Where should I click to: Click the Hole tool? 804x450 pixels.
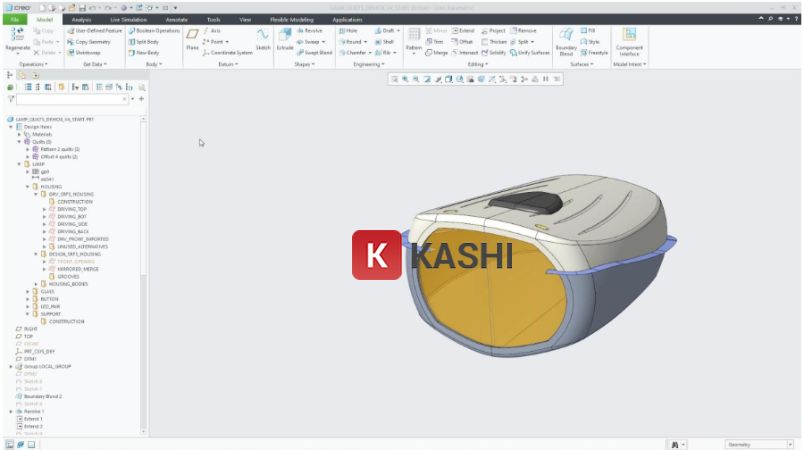(x=348, y=30)
